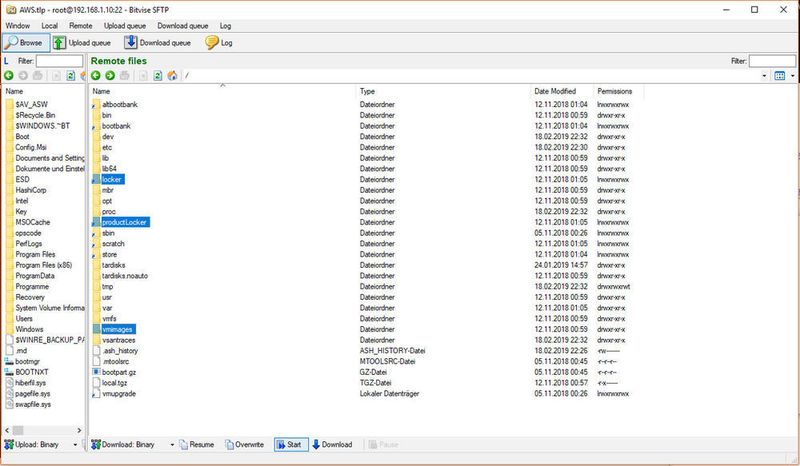
Task: Open the Remote menu
Action: click(81, 26)
